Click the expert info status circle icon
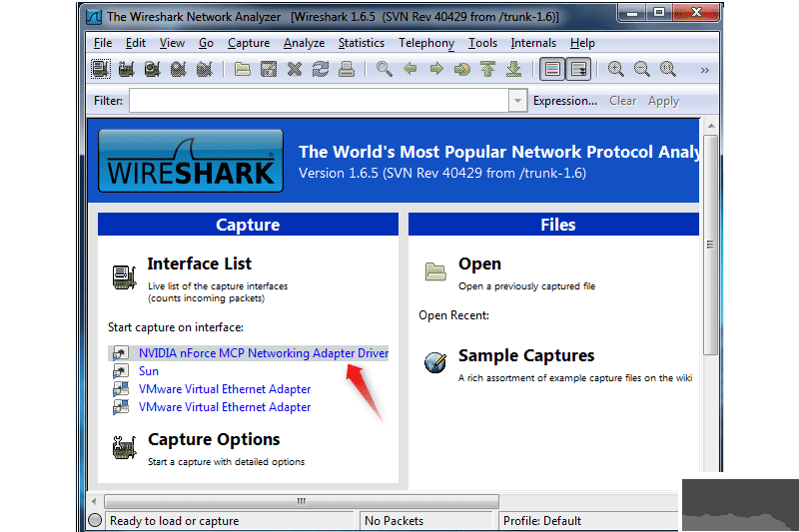The width and height of the screenshot is (799, 532). click(95, 520)
